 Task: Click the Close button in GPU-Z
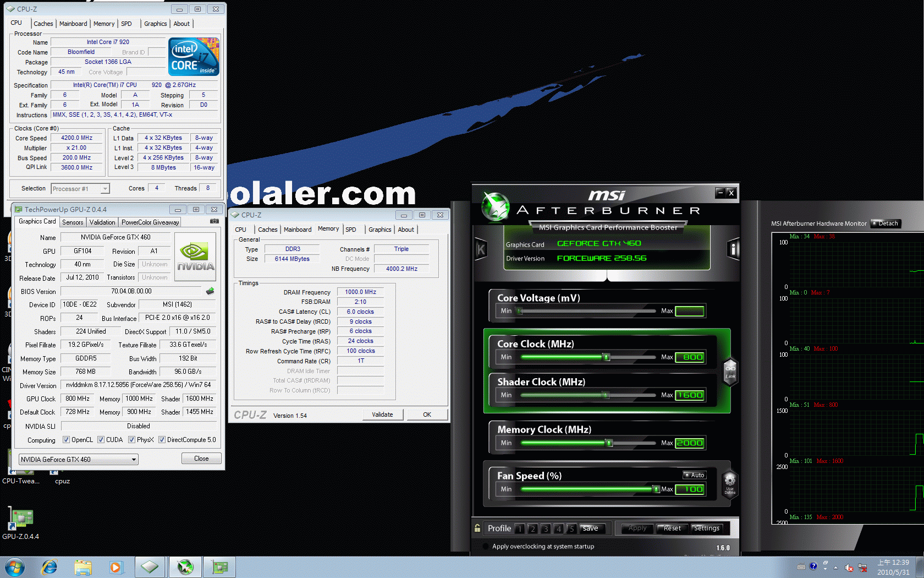[201, 459]
